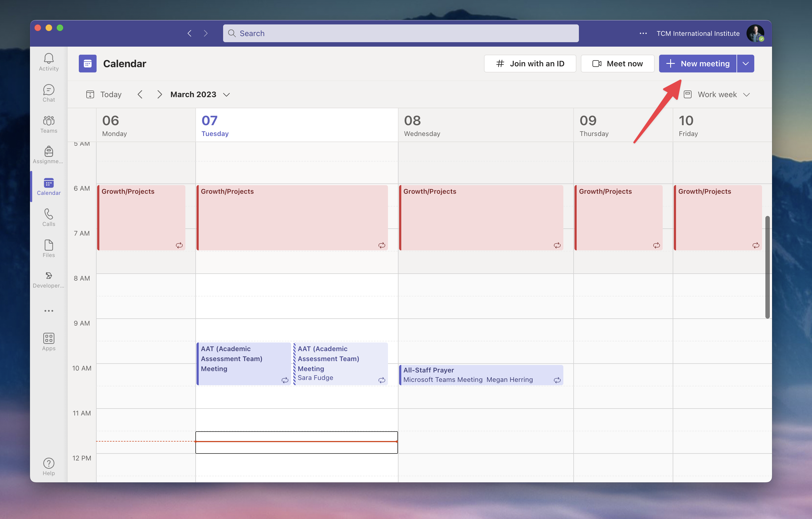Open the Apps panel
This screenshot has height=519, width=812.
pos(49,341)
